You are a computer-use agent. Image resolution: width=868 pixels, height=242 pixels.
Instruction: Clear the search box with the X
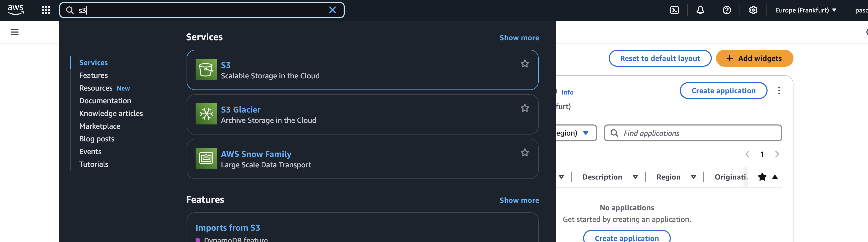coord(332,10)
